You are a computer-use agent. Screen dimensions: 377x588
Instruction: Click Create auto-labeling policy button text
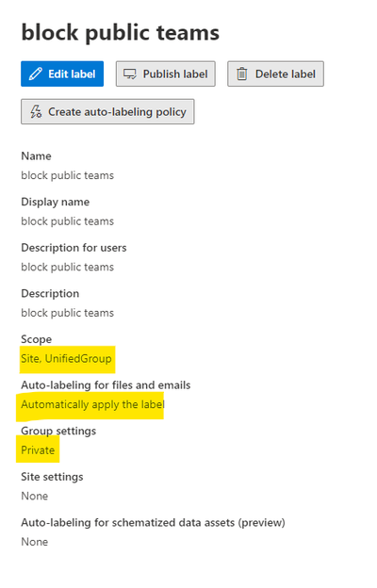(x=117, y=112)
